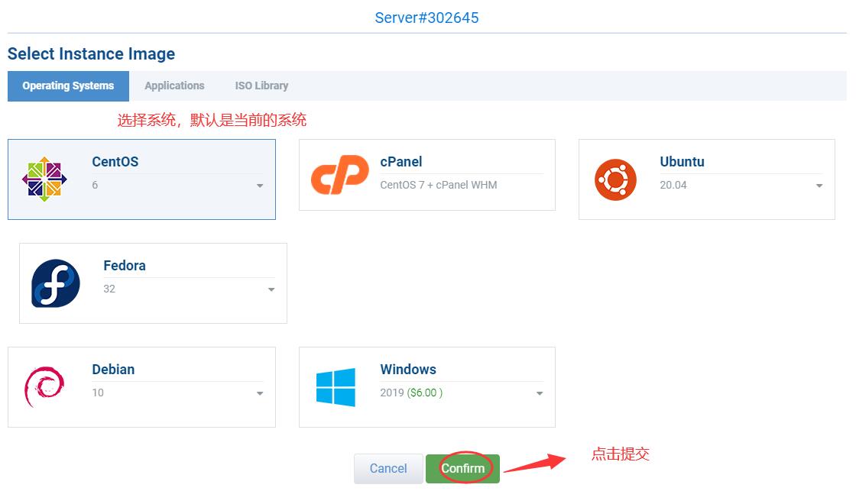Expand the CentOS version dropdown arrow
Image resolution: width=856 pixels, height=504 pixels.
260,186
